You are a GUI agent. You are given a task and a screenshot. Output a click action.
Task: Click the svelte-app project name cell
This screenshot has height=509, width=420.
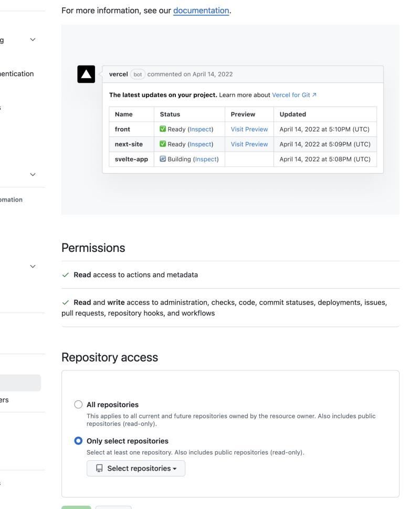tap(132, 159)
